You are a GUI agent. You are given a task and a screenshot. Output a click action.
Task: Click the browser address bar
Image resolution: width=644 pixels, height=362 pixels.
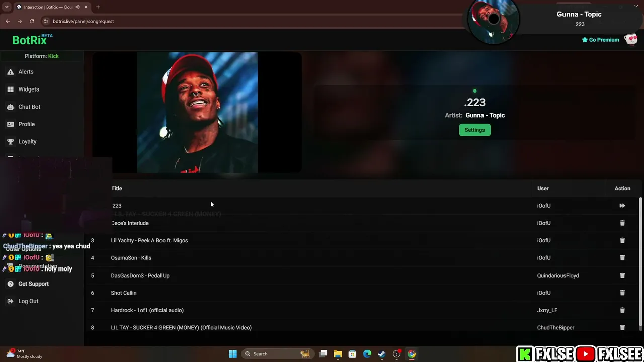pos(252,21)
